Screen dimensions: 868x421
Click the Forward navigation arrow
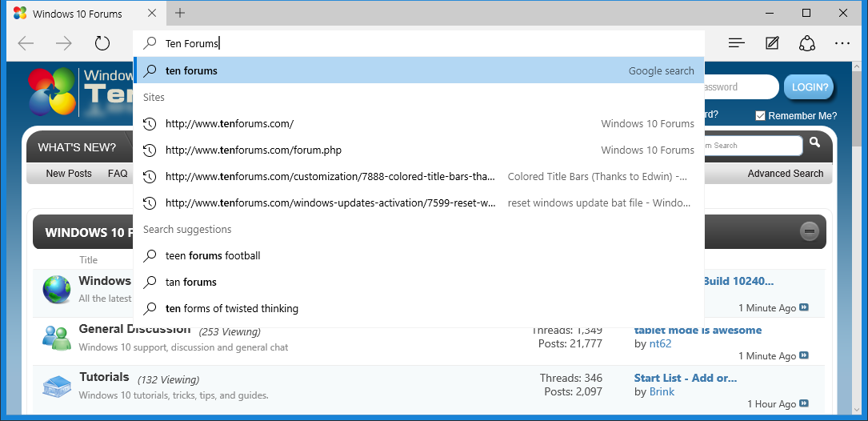(x=64, y=43)
